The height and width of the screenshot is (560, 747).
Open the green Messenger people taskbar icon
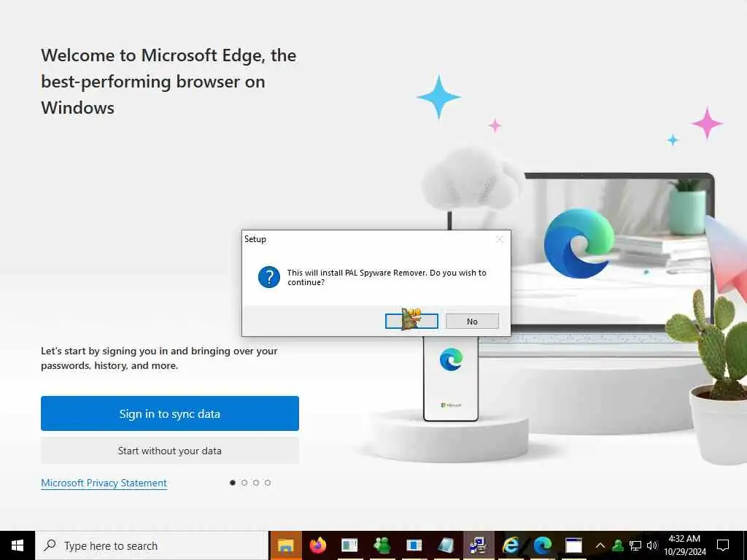tap(382, 545)
